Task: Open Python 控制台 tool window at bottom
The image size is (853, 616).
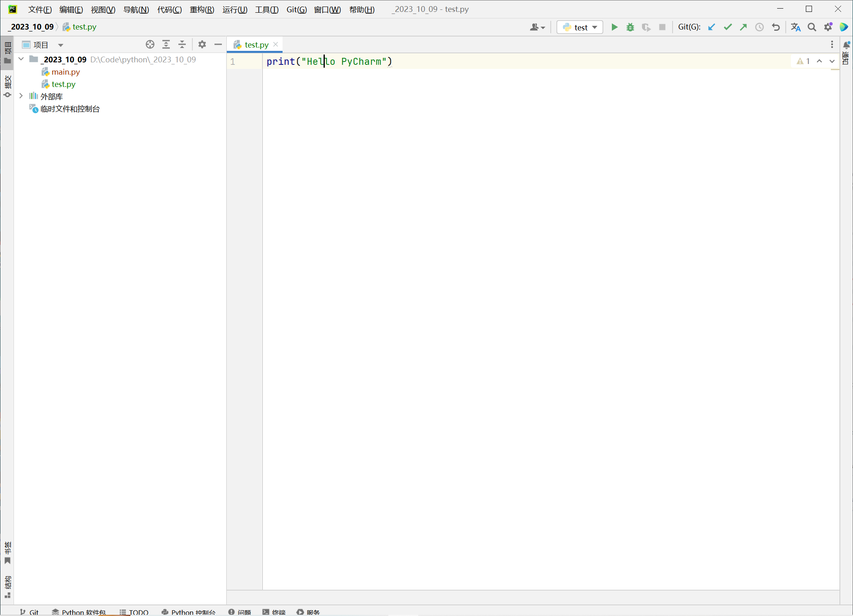Action: pos(189,611)
